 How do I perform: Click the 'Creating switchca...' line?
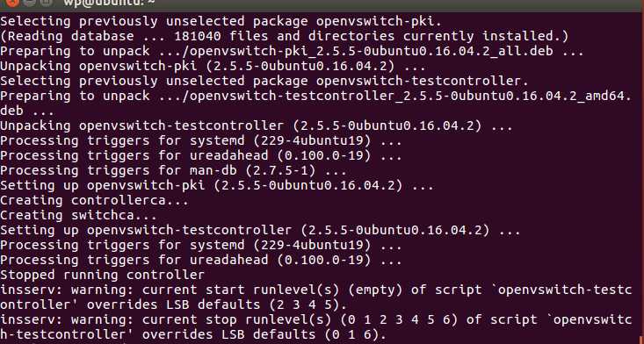coord(78,215)
